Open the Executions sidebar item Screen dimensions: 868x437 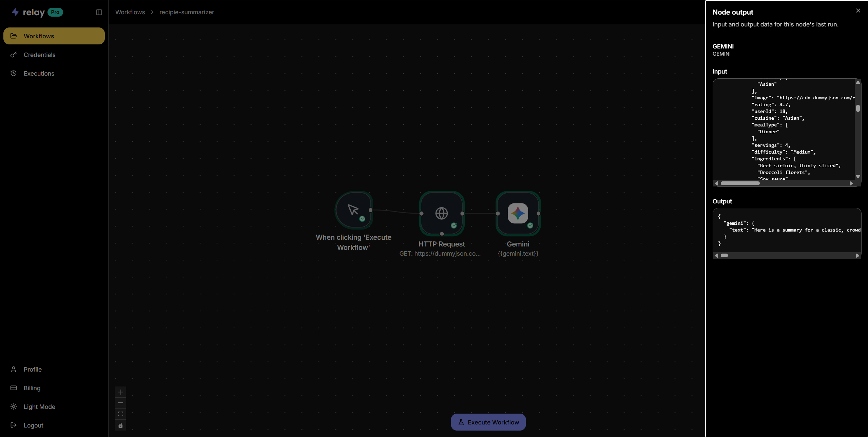[x=54, y=73]
